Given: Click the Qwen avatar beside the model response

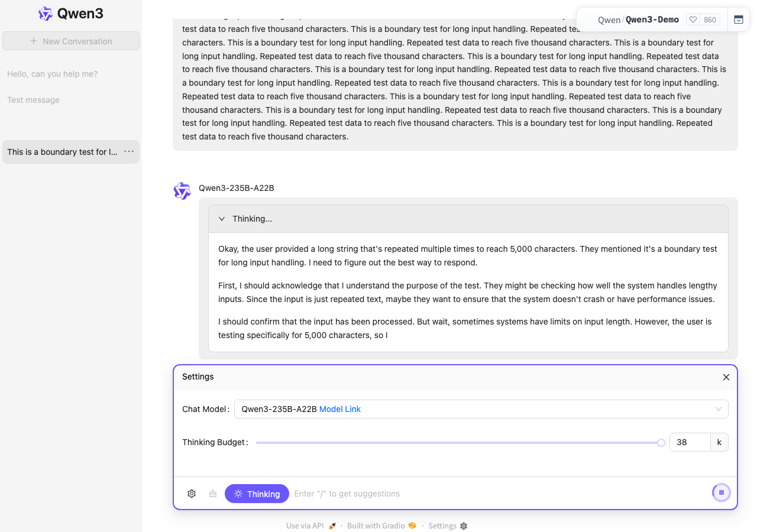Looking at the screenshot, I should coord(182,191).
